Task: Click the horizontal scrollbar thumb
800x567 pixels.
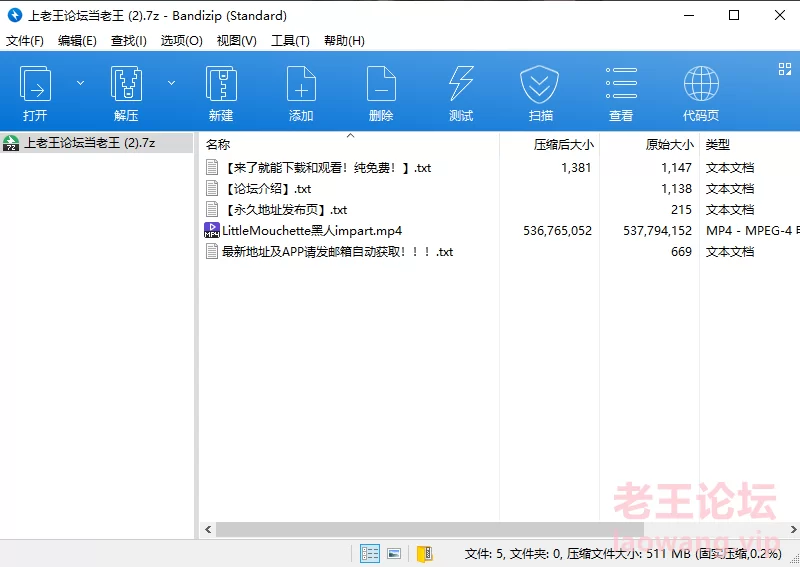Action: tap(430, 529)
